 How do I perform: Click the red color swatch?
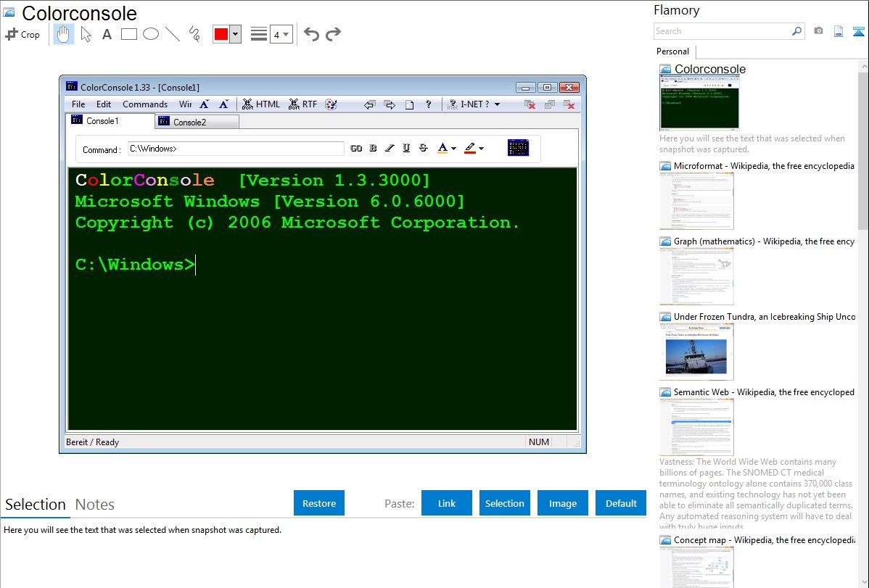pyautogui.click(x=221, y=34)
